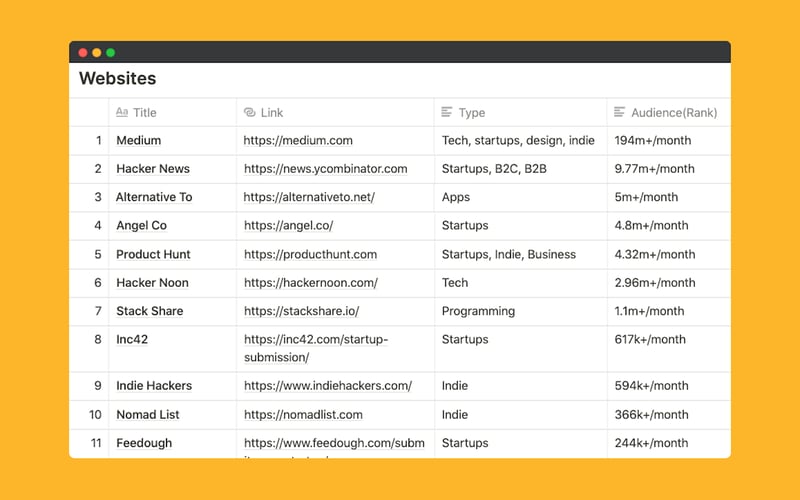Click the 594k+/month audience cell
This screenshot has width=800, height=500.
pos(669,386)
